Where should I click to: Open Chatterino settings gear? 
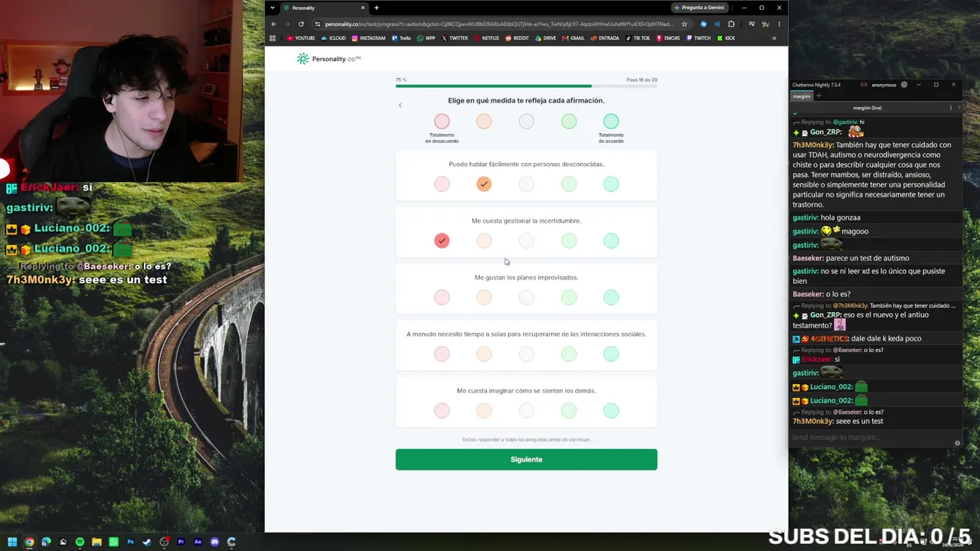click(904, 85)
